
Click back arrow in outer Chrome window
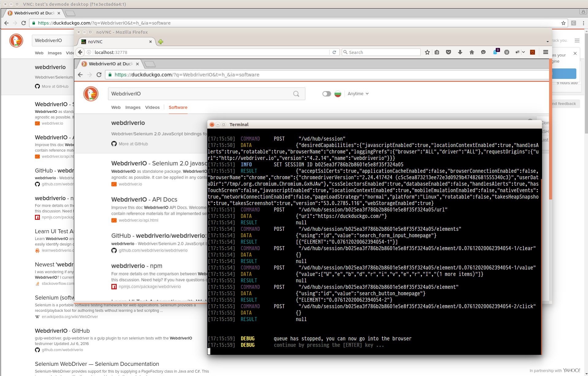6,23
